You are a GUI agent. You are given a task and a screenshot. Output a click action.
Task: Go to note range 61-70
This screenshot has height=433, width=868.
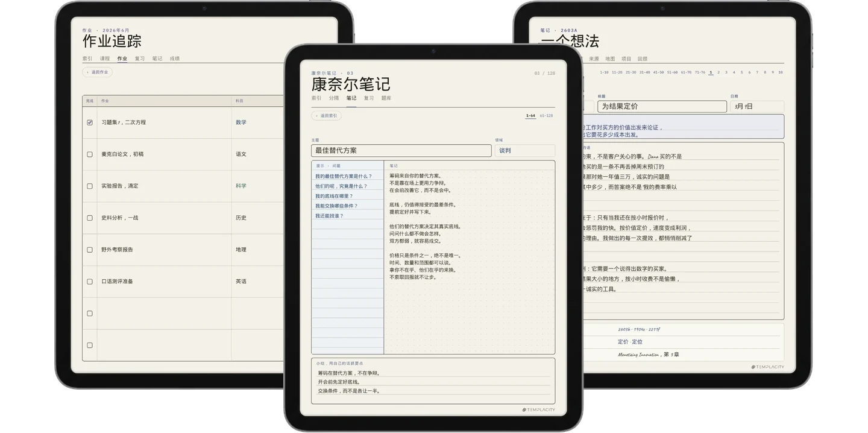[x=686, y=72]
